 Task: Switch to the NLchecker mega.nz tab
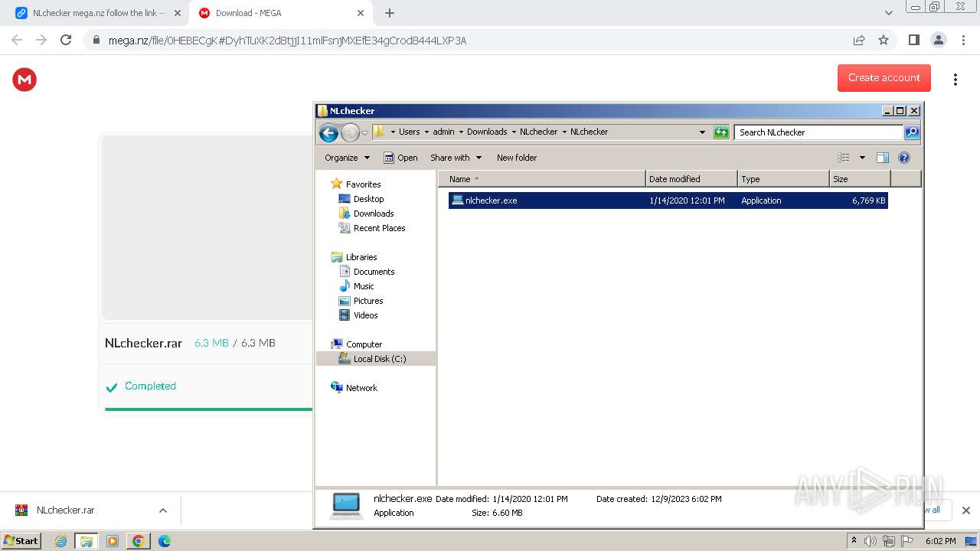coord(97,13)
